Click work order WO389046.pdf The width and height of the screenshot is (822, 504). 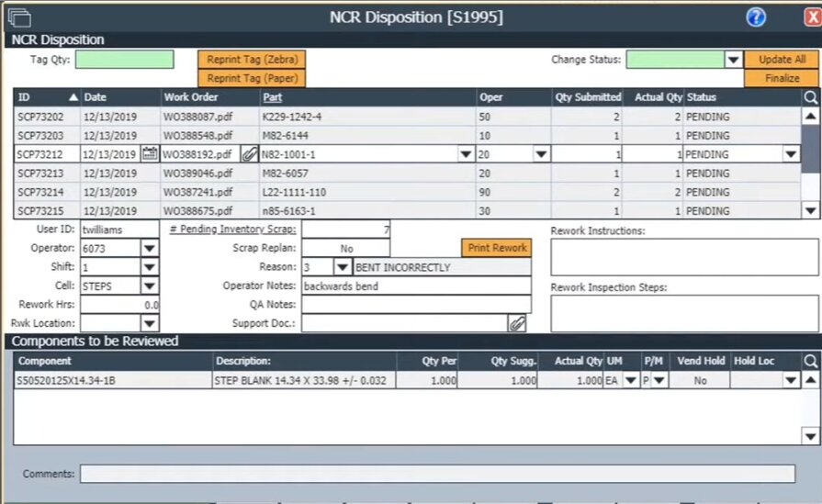(x=198, y=174)
